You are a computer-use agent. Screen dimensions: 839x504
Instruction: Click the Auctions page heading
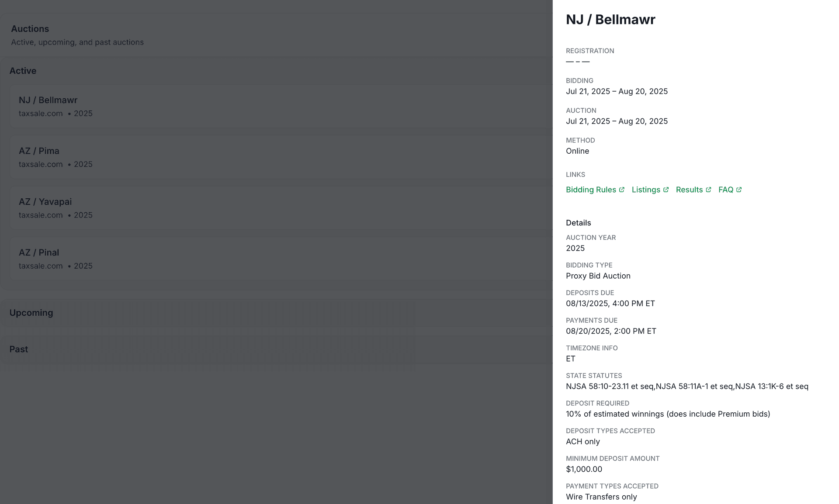30,29
